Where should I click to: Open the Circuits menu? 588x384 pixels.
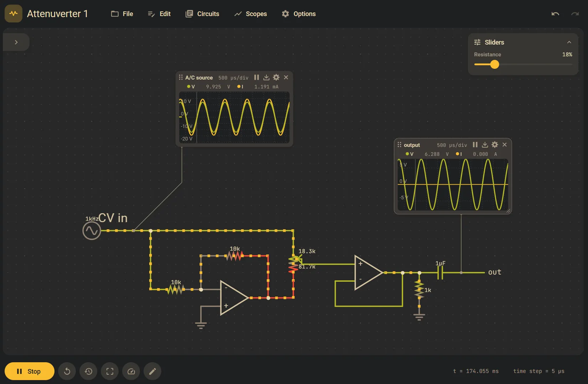(202, 14)
